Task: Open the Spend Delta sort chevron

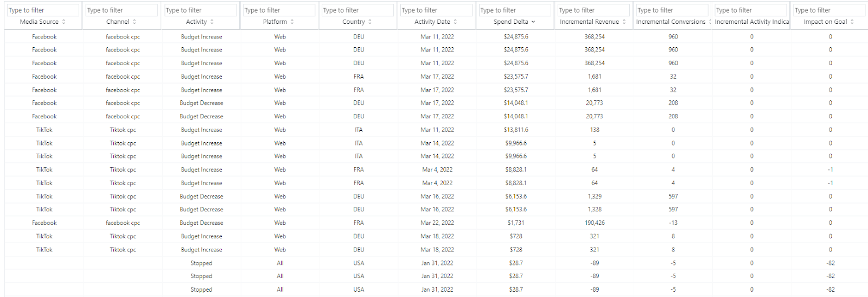Action: tap(533, 22)
